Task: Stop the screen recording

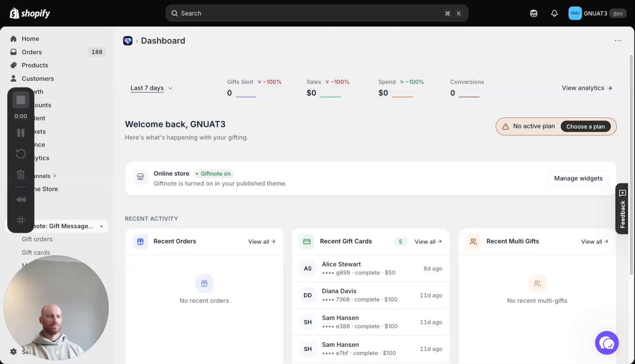Action: [x=21, y=100]
